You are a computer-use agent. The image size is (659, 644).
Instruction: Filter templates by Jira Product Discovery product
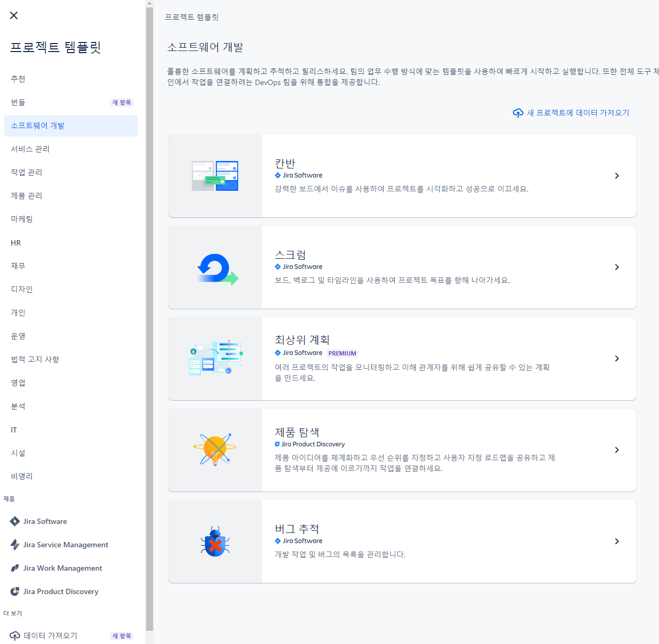71,591
